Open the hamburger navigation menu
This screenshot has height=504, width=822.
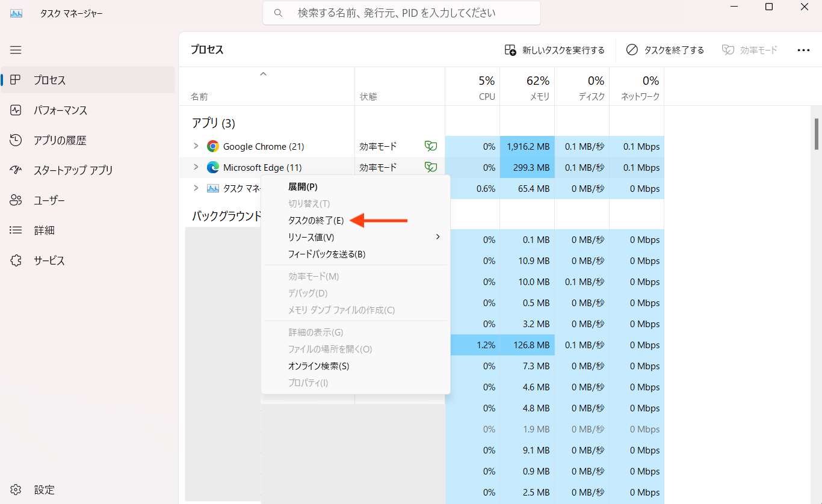16,50
